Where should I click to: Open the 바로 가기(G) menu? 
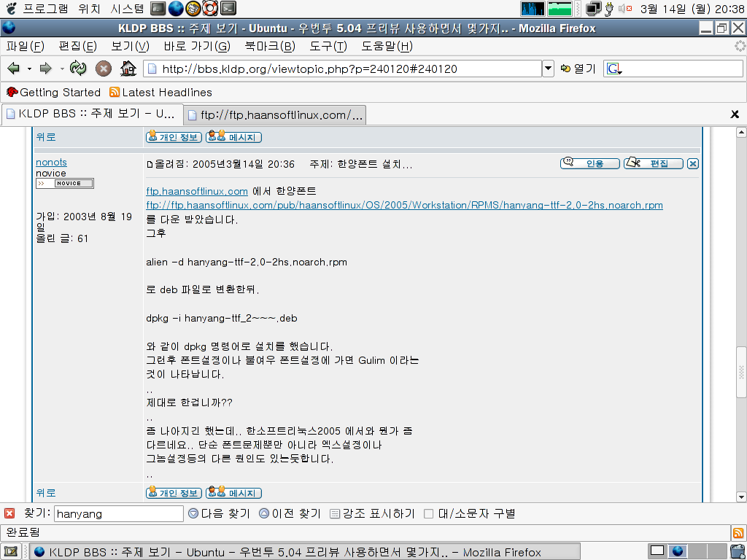tap(197, 46)
